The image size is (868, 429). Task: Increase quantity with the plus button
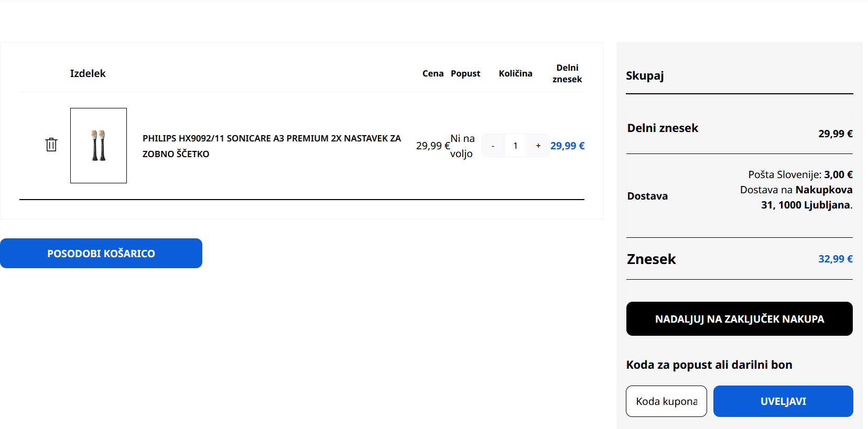(538, 146)
